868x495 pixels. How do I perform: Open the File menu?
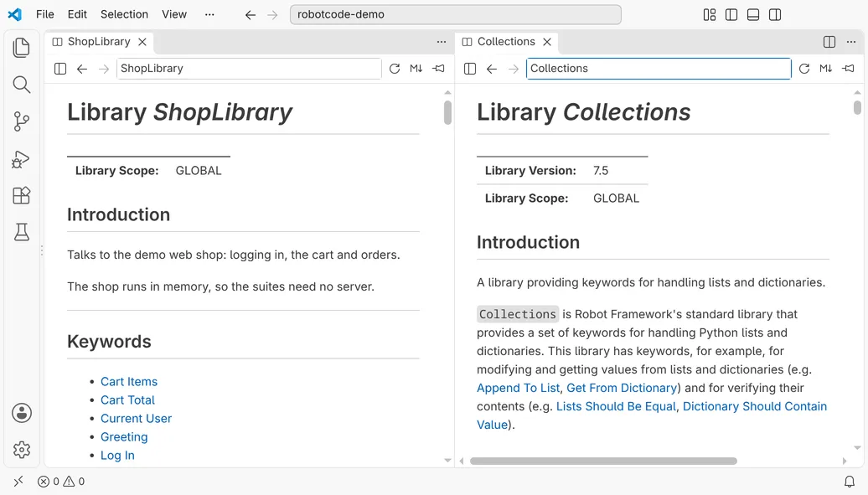tap(45, 14)
